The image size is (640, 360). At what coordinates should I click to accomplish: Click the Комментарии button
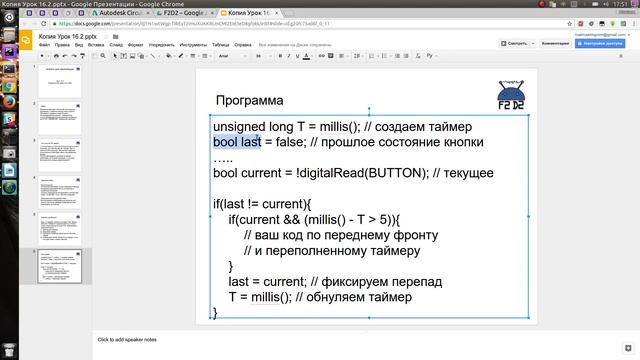tap(555, 43)
